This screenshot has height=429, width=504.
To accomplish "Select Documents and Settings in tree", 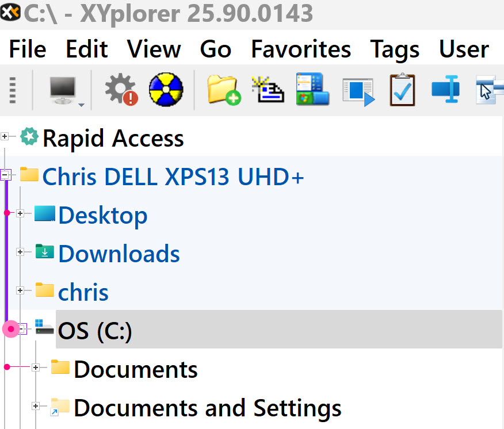I will [x=208, y=409].
